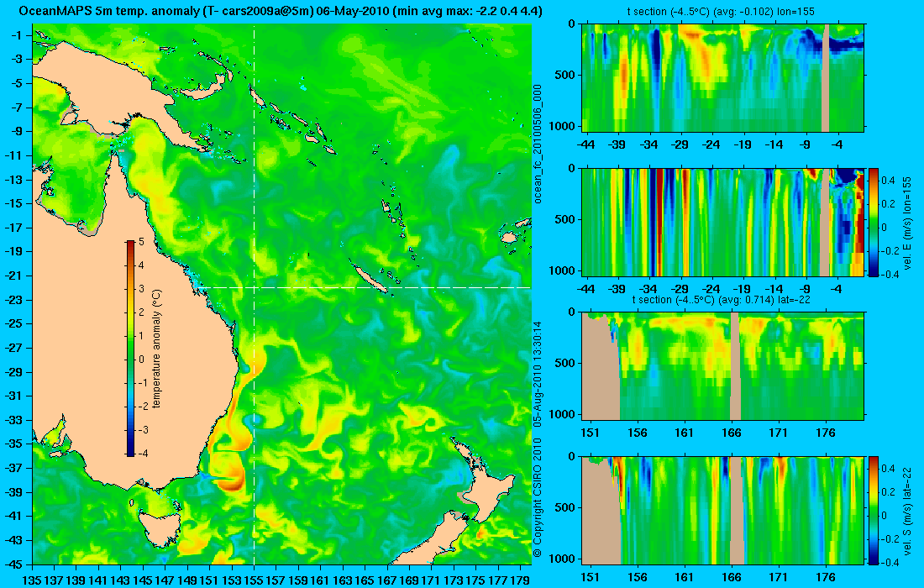Select the 'vel. E (m/s) lon=155' axis label
This screenshot has height=588, width=924.
(908, 222)
